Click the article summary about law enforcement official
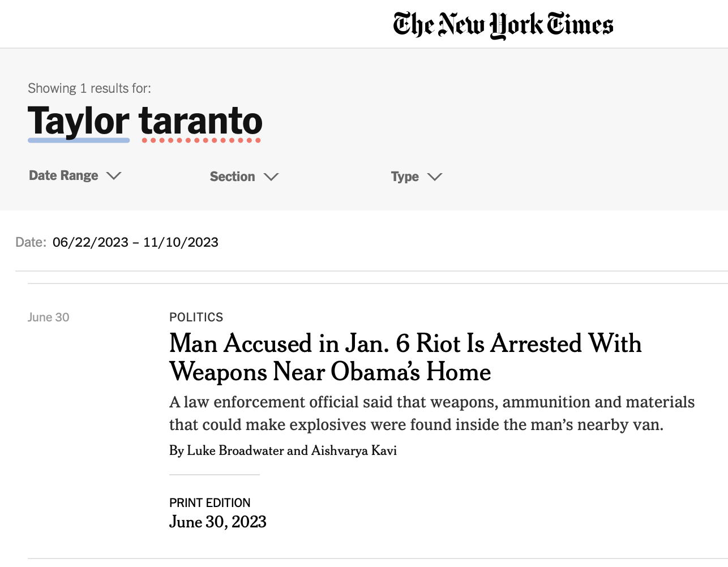The image size is (728, 567). pyautogui.click(x=432, y=413)
